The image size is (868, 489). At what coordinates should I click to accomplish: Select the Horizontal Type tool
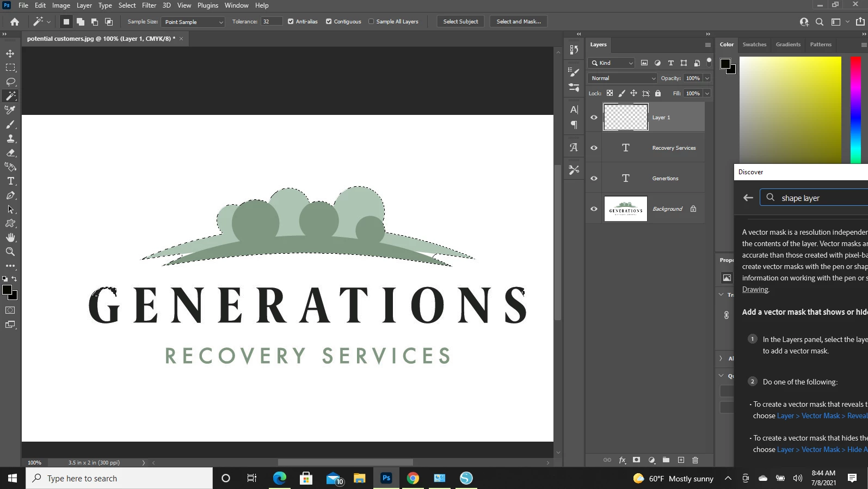[x=10, y=181]
